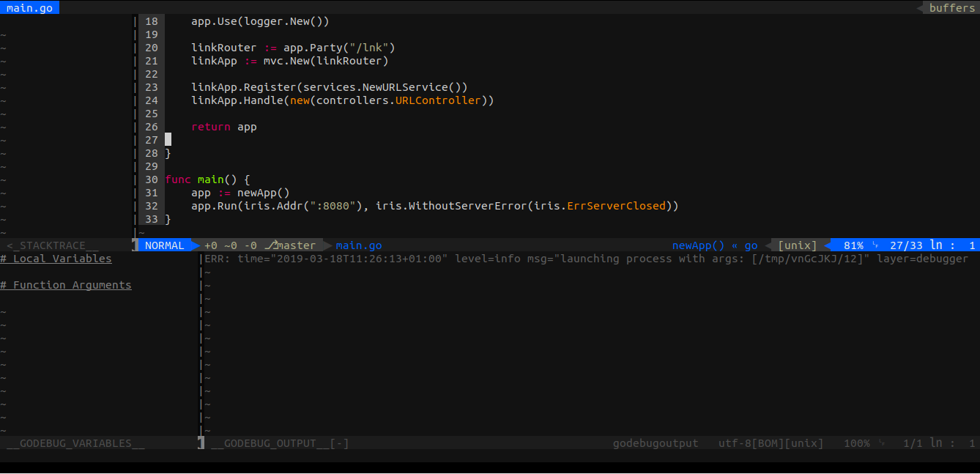Click godebugoutput filetype in lower status line
Image resolution: width=980 pixels, height=474 pixels.
click(x=656, y=443)
